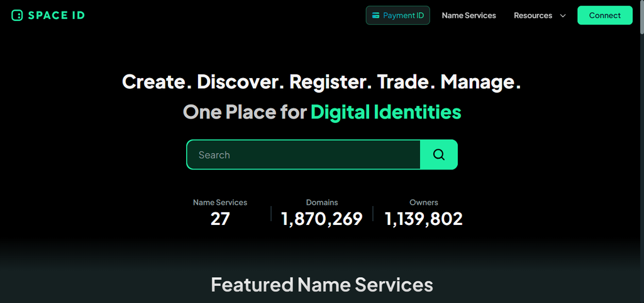
Task: Click the Connect wallet button
Action: click(x=604, y=15)
